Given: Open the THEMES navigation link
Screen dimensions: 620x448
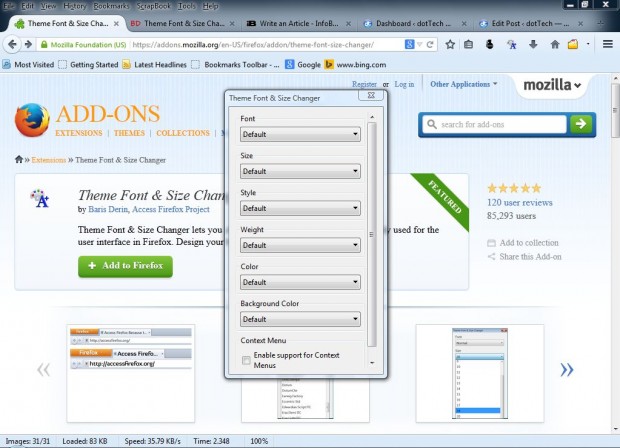Looking at the screenshot, I should point(129,133).
